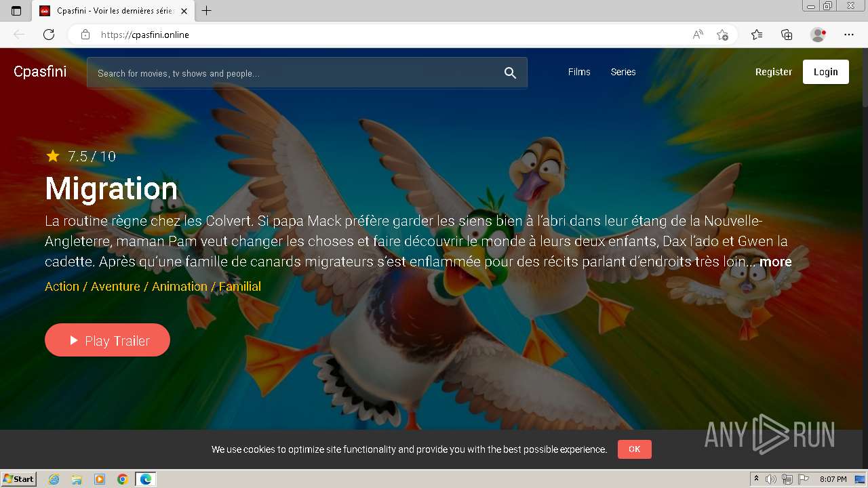Click the 8:07 PM clock
The height and width of the screenshot is (488, 868).
tap(833, 479)
